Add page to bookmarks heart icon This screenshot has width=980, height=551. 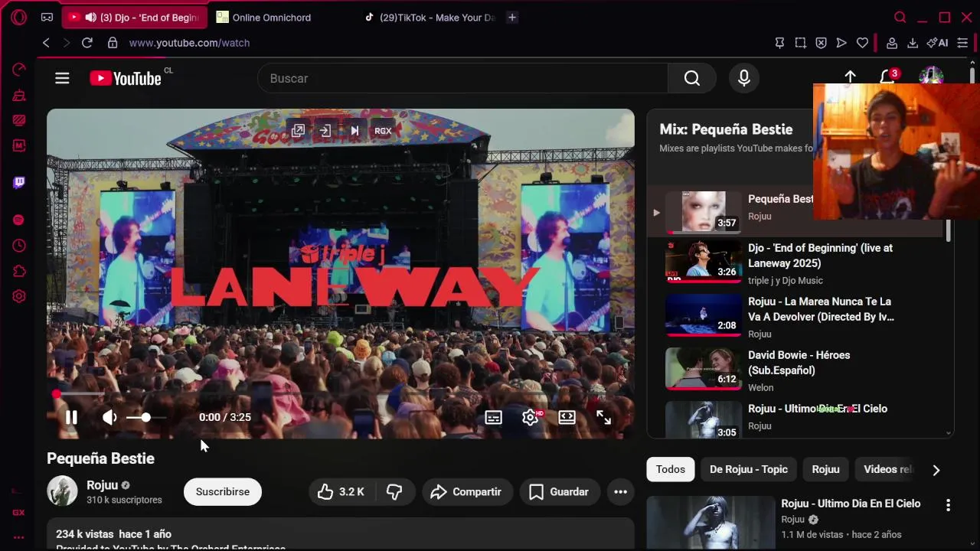coord(862,43)
